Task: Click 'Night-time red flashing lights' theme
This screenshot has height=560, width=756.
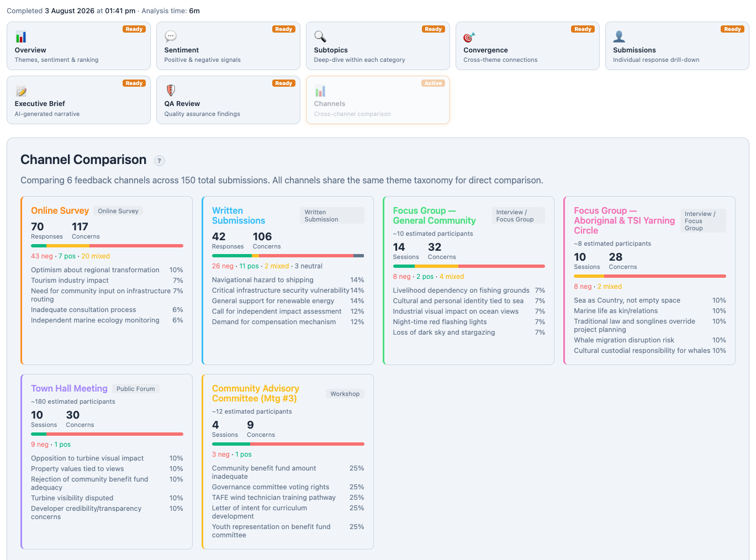Action: tap(440, 322)
